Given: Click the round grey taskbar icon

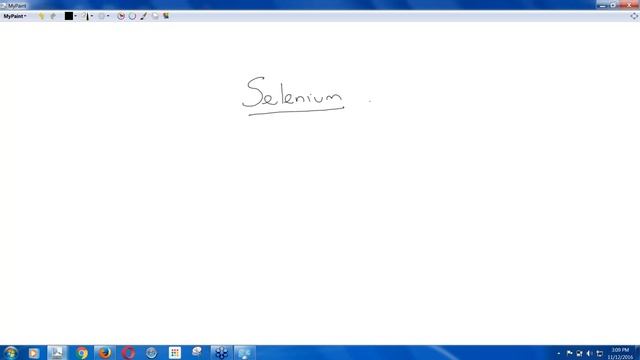Looking at the screenshot, I should click(151, 353).
